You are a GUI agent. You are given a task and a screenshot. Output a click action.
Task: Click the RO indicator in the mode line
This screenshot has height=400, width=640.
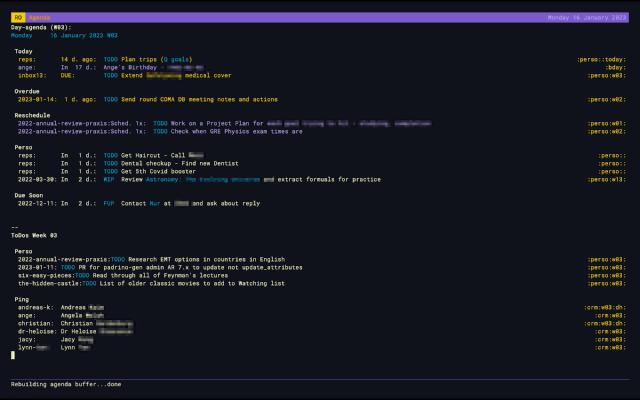pos(17,18)
